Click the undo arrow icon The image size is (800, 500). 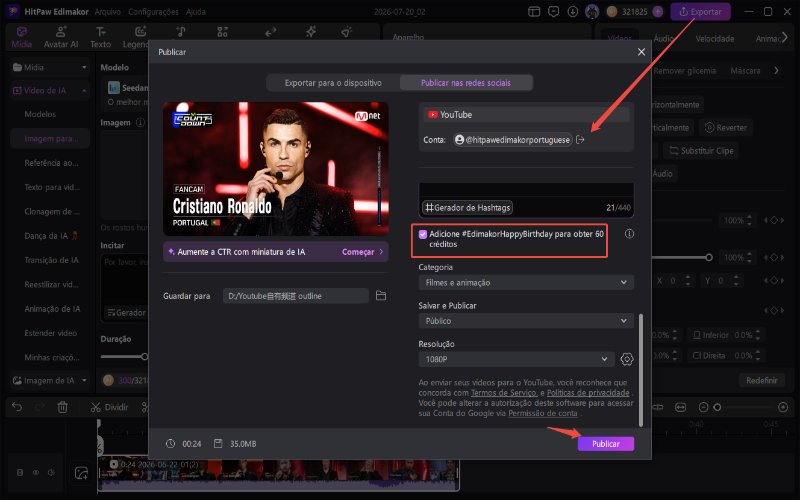(x=17, y=407)
